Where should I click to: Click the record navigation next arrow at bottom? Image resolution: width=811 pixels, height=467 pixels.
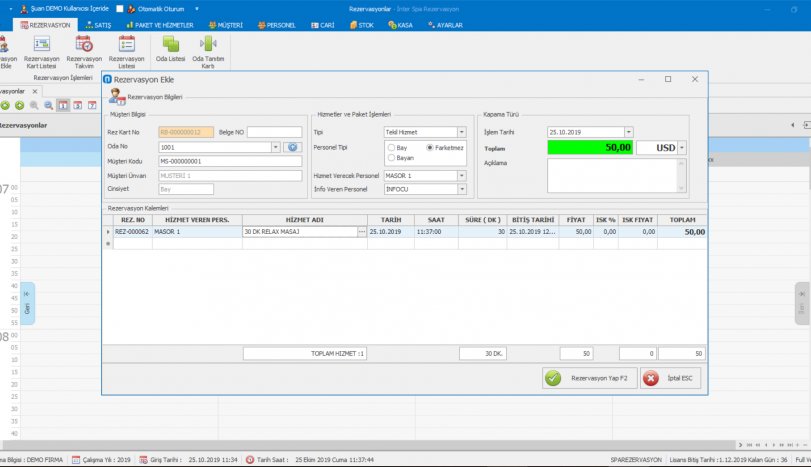[774, 445]
